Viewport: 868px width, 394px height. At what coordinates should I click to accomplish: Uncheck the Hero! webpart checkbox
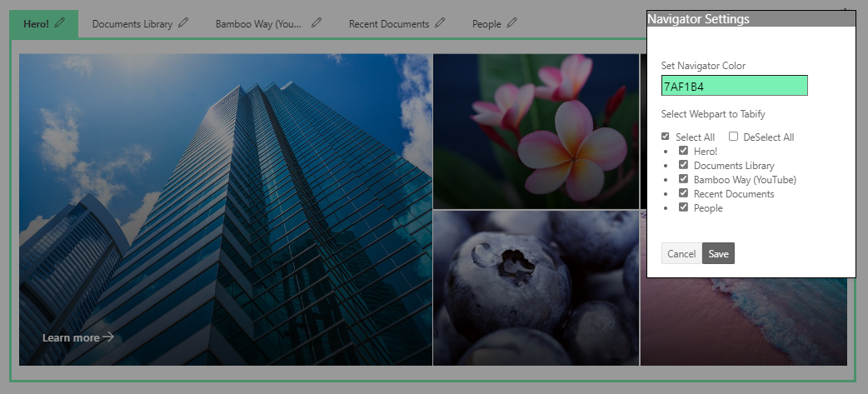pyautogui.click(x=683, y=151)
